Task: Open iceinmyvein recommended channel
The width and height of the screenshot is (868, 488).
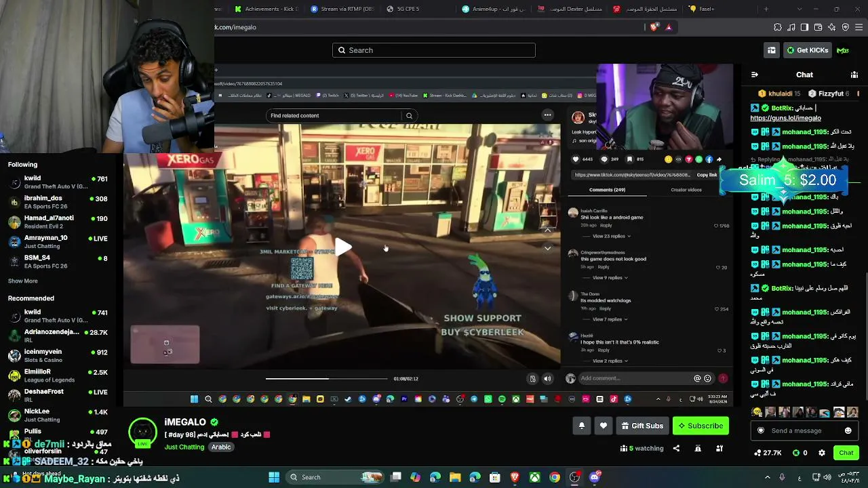Action: [x=58, y=355]
